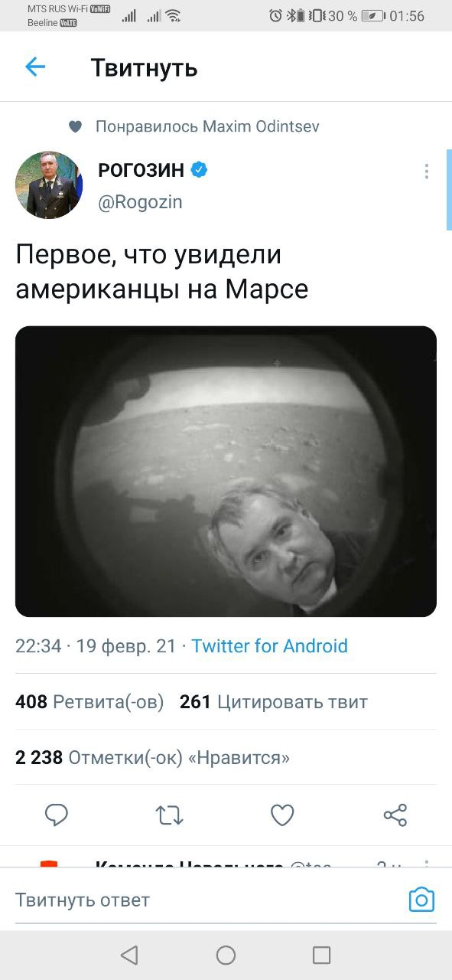The height and width of the screenshot is (980, 452).
Task: Tap the 'Понравилось Maxim Odintsev' label
Action: (207, 126)
